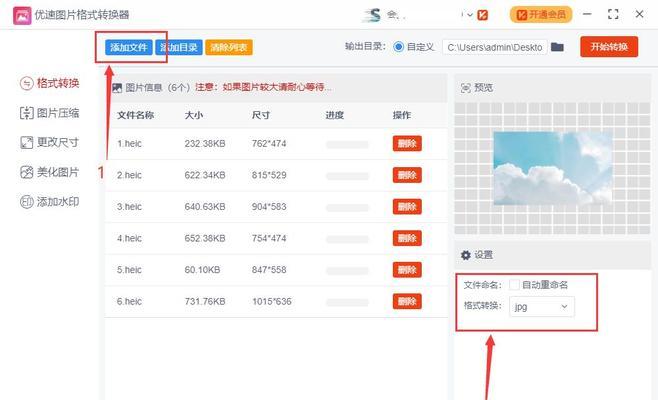Open the jpg format dropdown
Screen dimensions: 658x400
point(542,307)
